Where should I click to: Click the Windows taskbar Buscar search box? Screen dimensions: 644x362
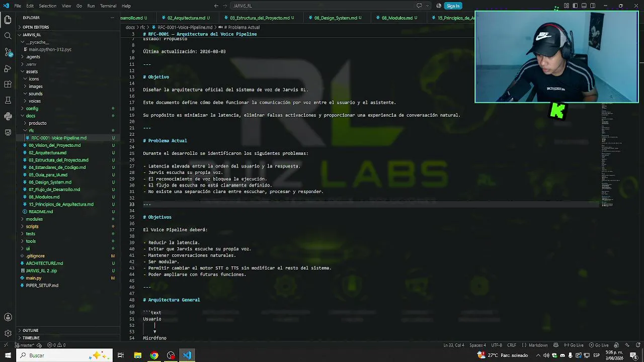tap(65, 355)
